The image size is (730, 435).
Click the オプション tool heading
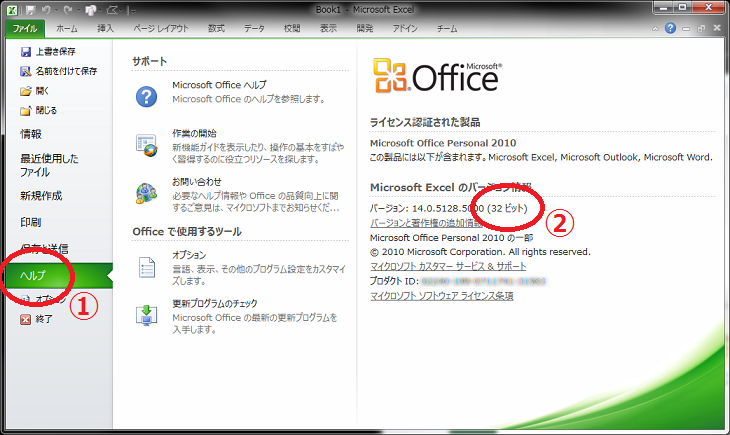point(189,255)
